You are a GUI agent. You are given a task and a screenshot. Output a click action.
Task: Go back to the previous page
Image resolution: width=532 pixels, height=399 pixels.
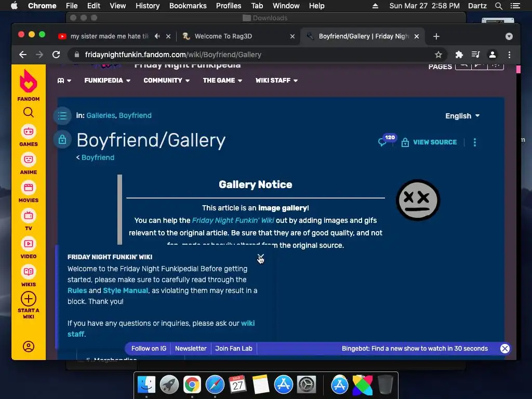tap(23, 55)
